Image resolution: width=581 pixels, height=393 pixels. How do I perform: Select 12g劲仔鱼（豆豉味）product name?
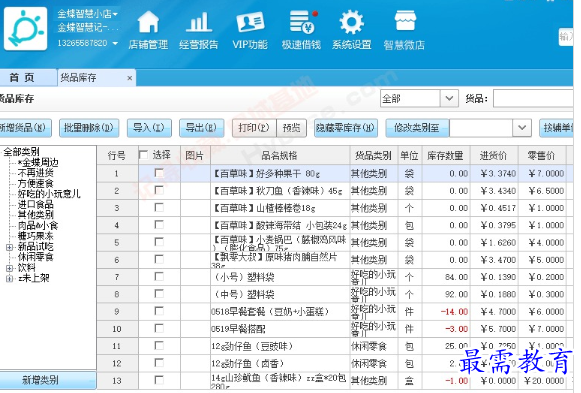click(x=252, y=346)
